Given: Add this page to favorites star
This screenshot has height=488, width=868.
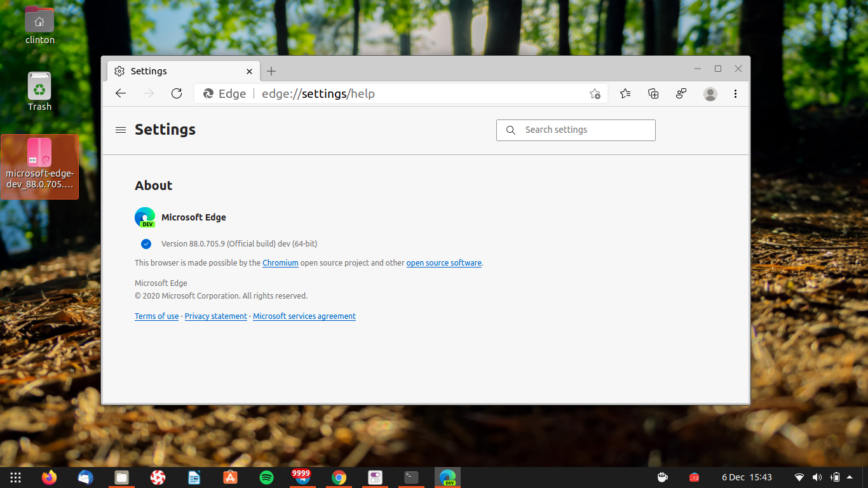Looking at the screenshot, I should tap(595, 94).
